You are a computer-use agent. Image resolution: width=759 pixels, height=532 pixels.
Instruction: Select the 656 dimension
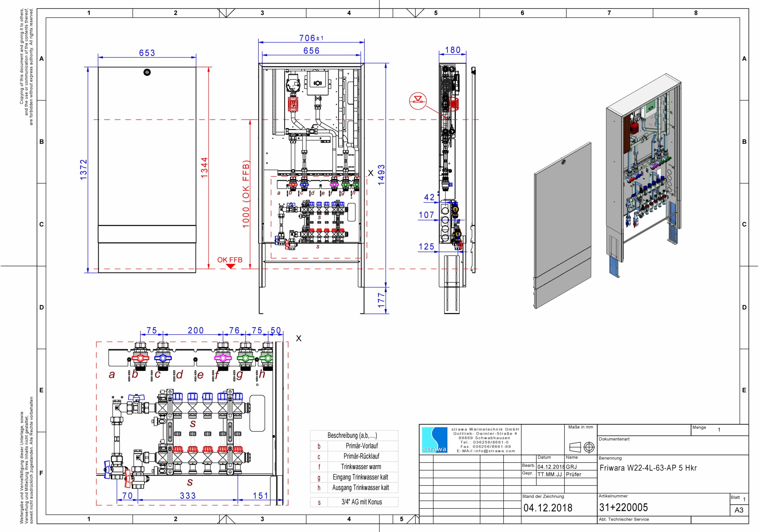pos(311,51)
